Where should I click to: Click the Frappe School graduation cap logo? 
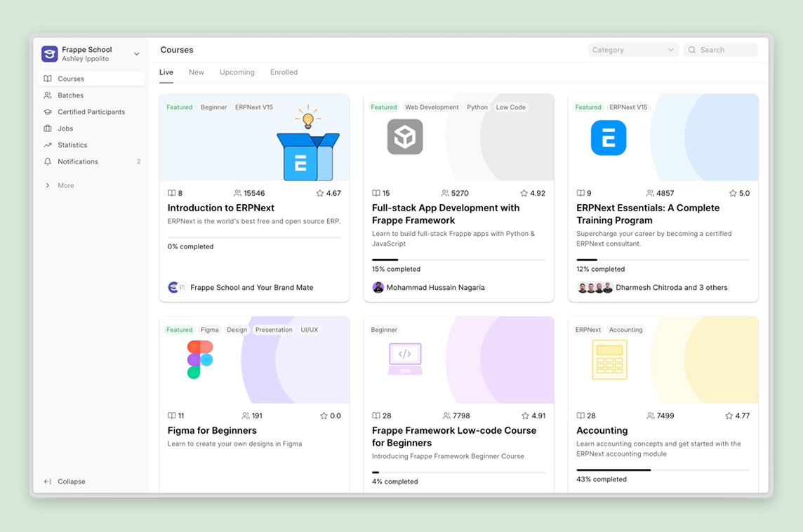coord(50,53)
